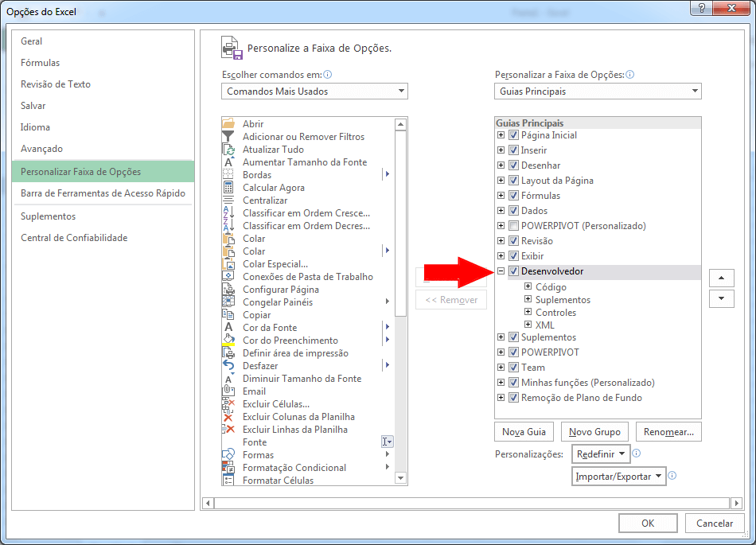
Task: Click the Definir área de impressão icon
Action: [x=228, y=352]
